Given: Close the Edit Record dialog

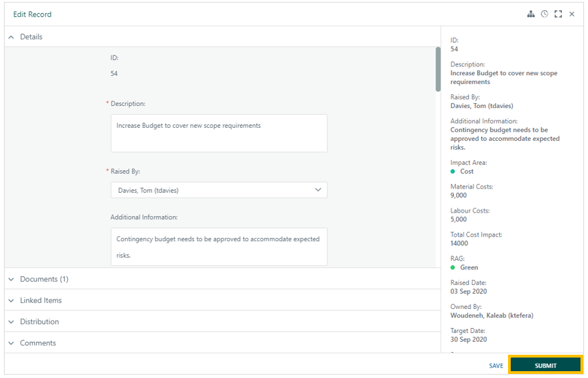Looking at the screenshot, I should pos(572,14).
